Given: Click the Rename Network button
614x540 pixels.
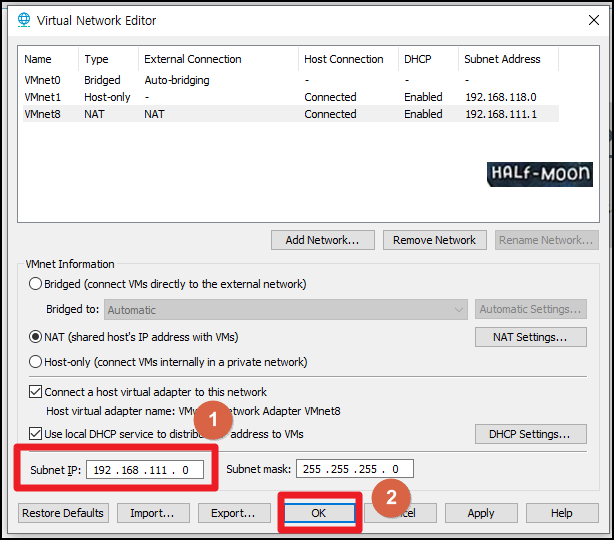Looking at the screenshot, I should 546,240.
